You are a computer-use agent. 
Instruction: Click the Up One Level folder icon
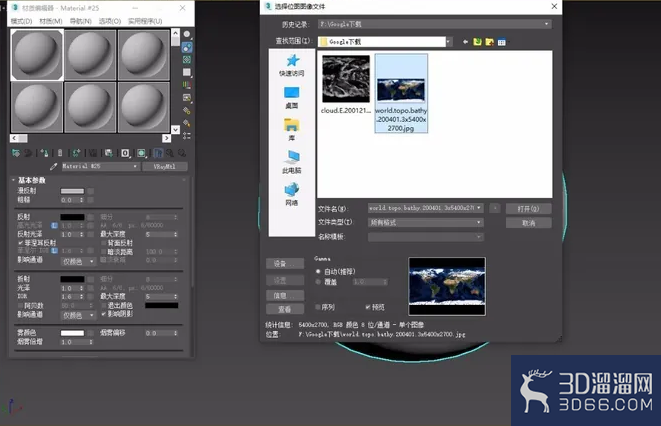point(477,42)
